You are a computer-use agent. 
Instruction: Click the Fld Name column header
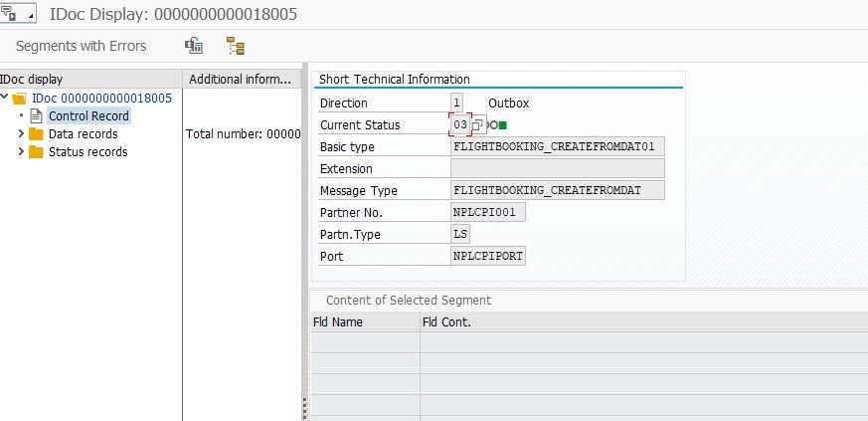365,321
